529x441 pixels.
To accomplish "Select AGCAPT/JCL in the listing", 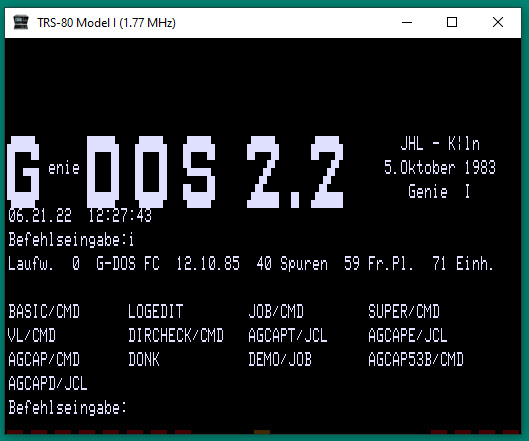I will click(288, 335).
